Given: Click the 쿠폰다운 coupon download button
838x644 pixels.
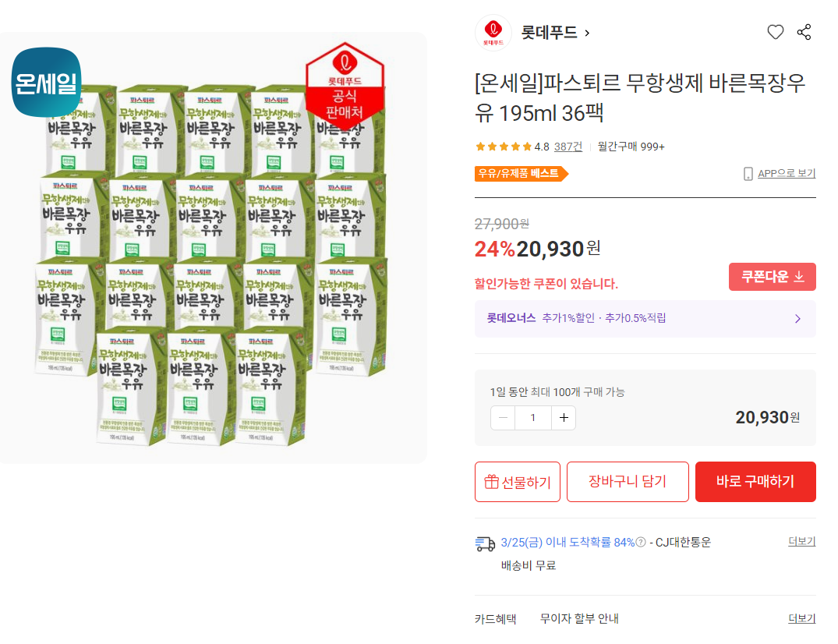Looking at the screenshot, I should 773,277.
